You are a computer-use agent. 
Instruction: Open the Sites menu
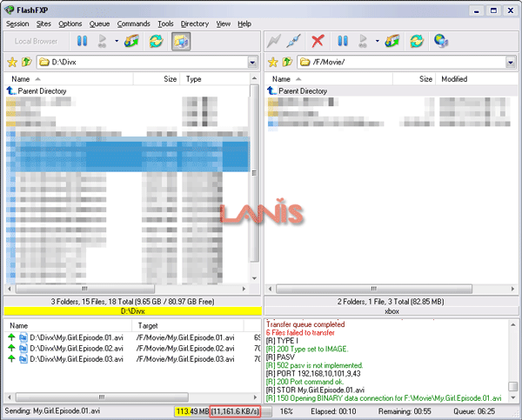[43, 24]
